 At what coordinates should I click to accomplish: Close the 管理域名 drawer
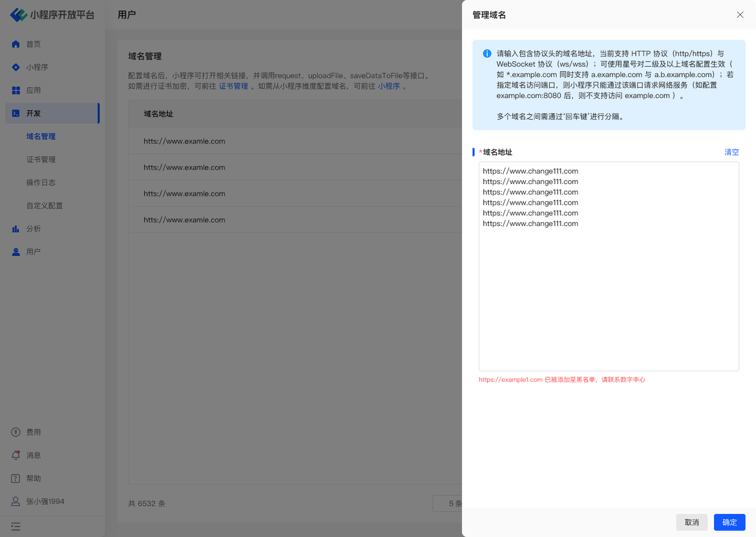point(740,15)
